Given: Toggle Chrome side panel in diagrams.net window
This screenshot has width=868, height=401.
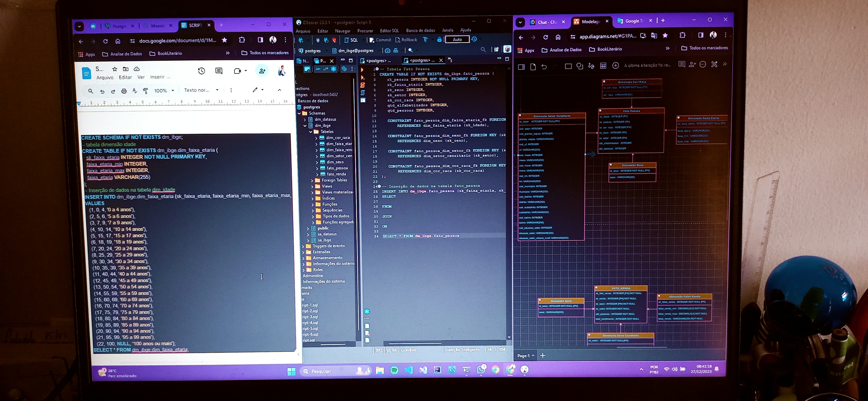Looking at the screenshot, I should point(701,35).
